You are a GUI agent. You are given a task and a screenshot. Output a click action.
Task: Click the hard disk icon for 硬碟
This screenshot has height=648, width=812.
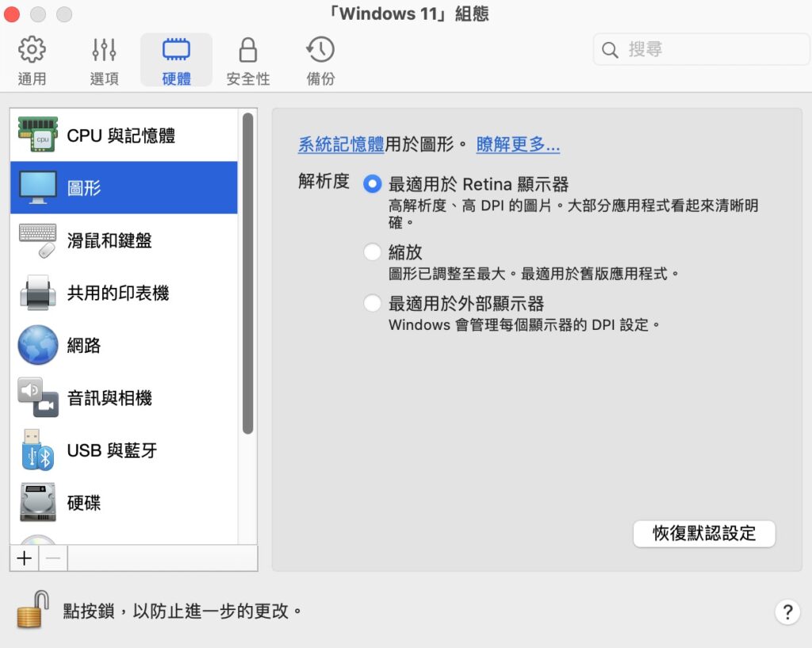(38, 502)
